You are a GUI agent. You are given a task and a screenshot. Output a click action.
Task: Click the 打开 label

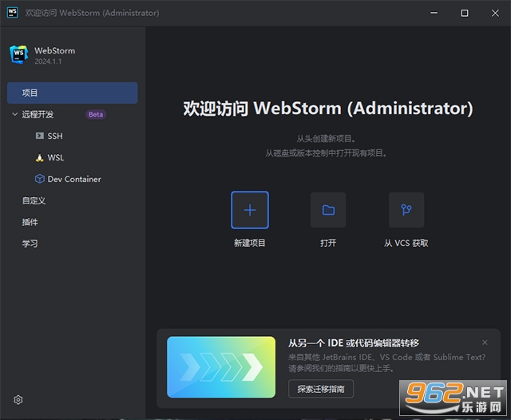(x=328, y=243)
